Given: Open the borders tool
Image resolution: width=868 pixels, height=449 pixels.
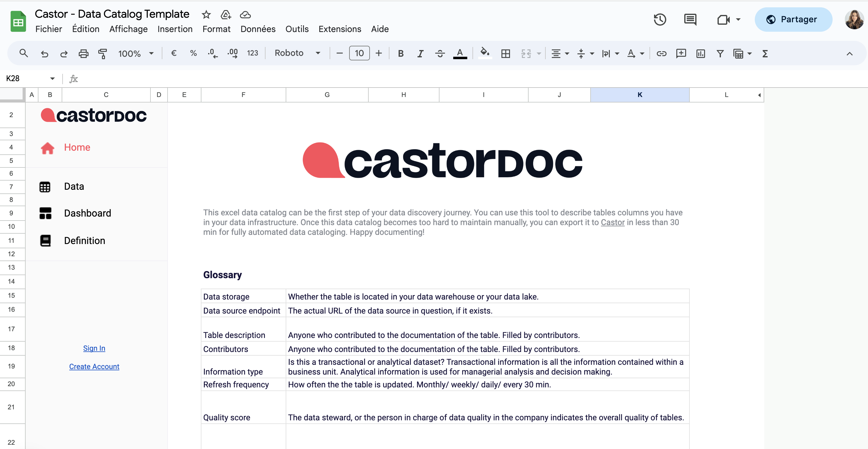Looking at the screenshot, I should click(505, 53).
